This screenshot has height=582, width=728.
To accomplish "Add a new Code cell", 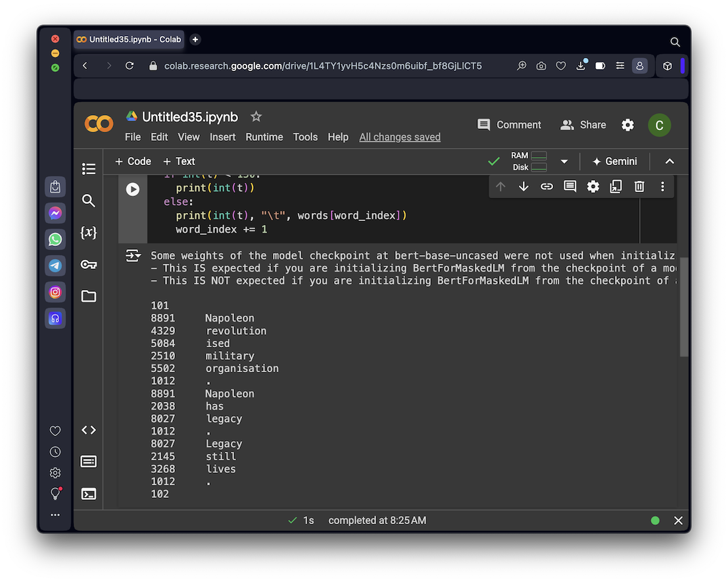I will [133, 161].
